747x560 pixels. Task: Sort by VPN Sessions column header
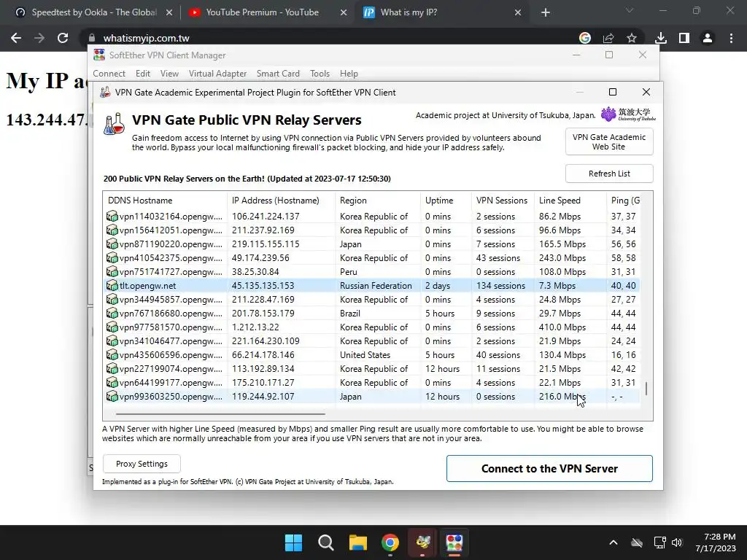coord(503,201)
